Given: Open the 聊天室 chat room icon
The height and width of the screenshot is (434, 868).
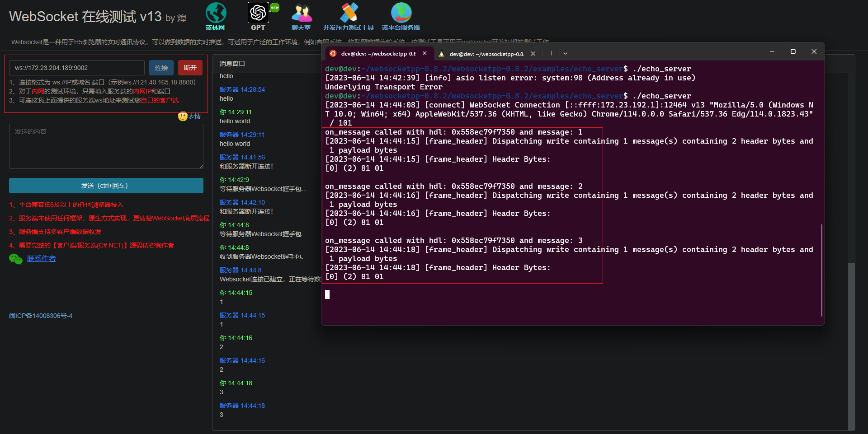Looking at the screenshot, I should tap(302, 13).
